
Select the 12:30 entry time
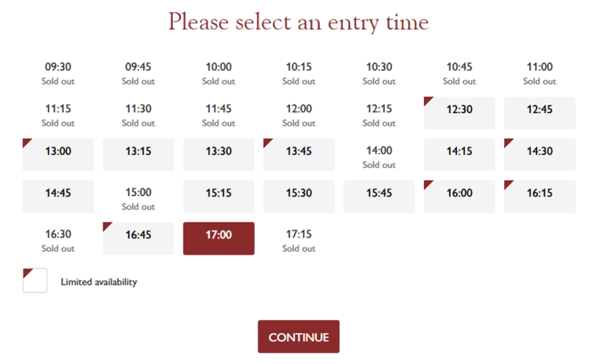[x=459, y=113]
